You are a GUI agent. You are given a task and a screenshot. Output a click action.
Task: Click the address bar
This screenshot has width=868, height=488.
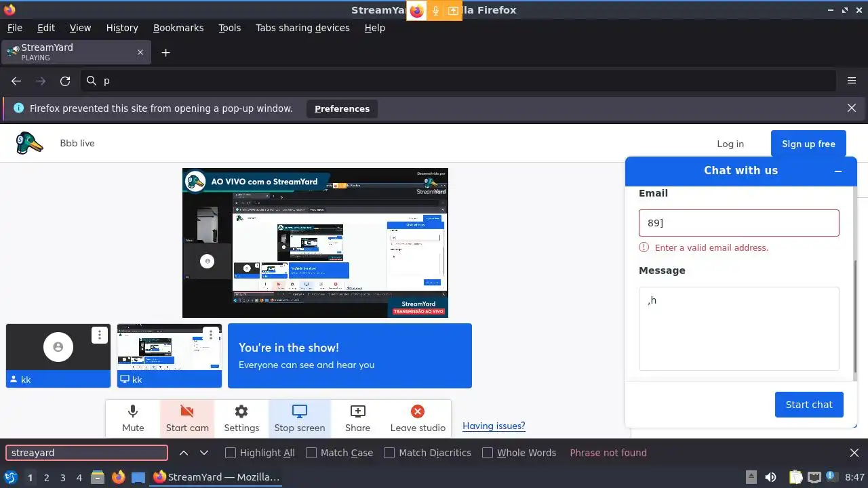tap(458, 81)
